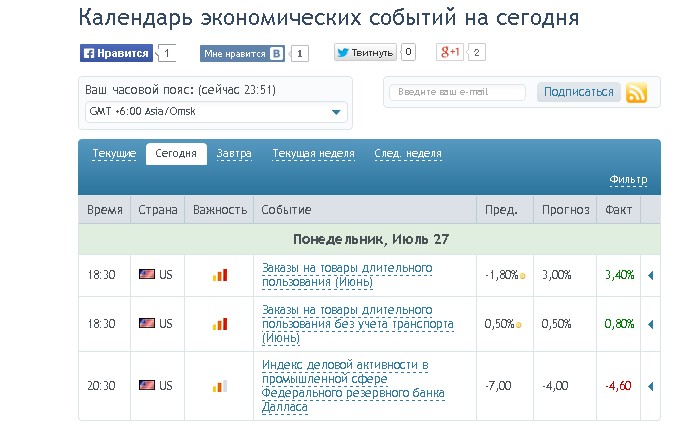Click the Подписаться subscribe button

(x=579, y=92)
